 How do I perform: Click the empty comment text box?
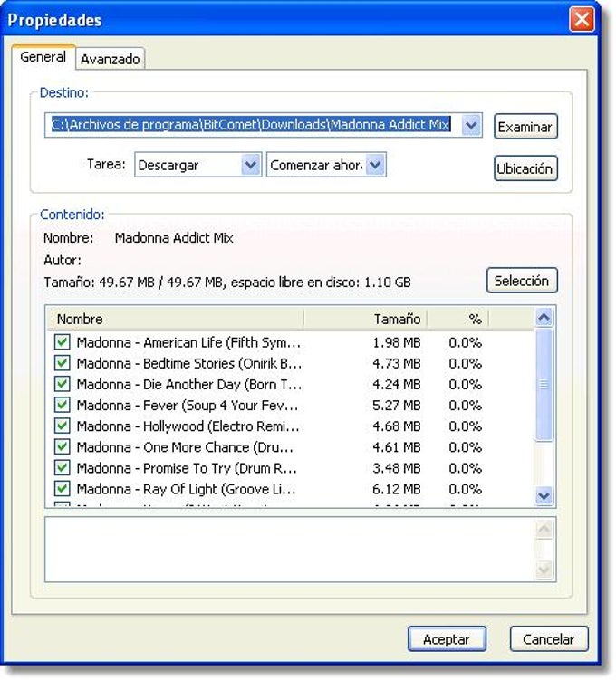click(290, 549)
